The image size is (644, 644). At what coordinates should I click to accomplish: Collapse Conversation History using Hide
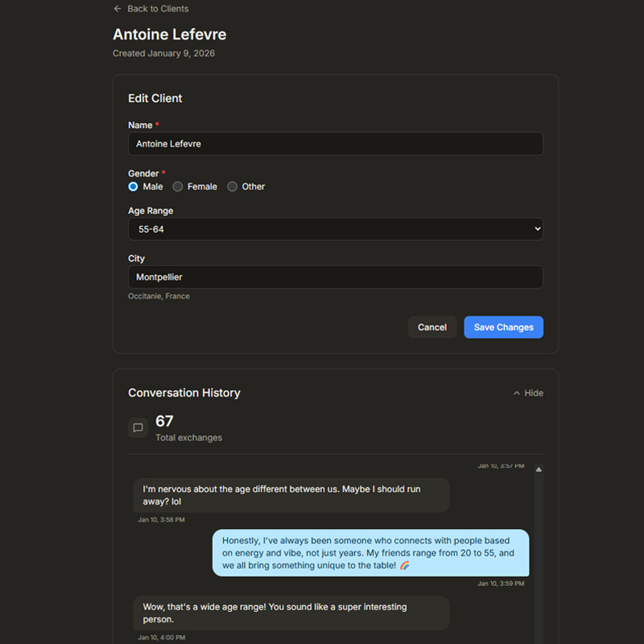point(528,393)
